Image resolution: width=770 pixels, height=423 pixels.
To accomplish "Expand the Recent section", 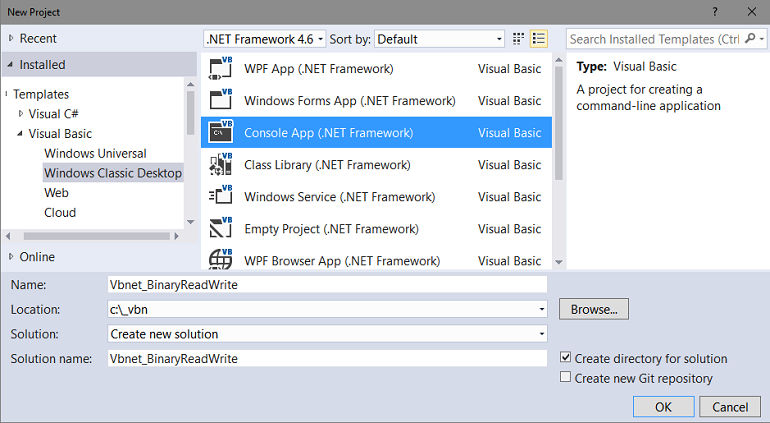I will [x=11, y=38].
